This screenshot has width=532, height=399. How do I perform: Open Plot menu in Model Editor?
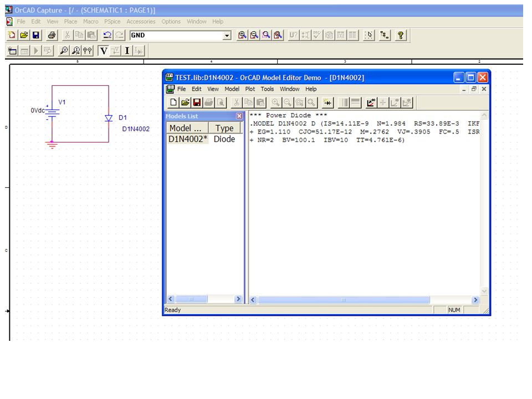250,89
